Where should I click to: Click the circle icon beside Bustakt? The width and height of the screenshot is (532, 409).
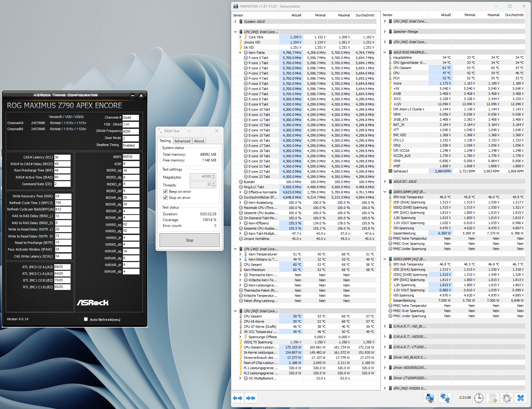[241, 182]
